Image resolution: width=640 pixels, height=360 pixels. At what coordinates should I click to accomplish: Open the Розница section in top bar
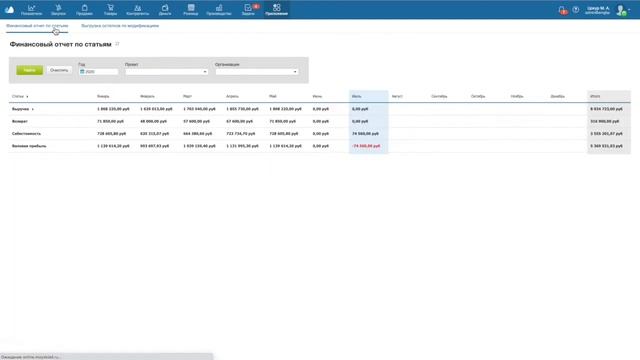(191, 10)
